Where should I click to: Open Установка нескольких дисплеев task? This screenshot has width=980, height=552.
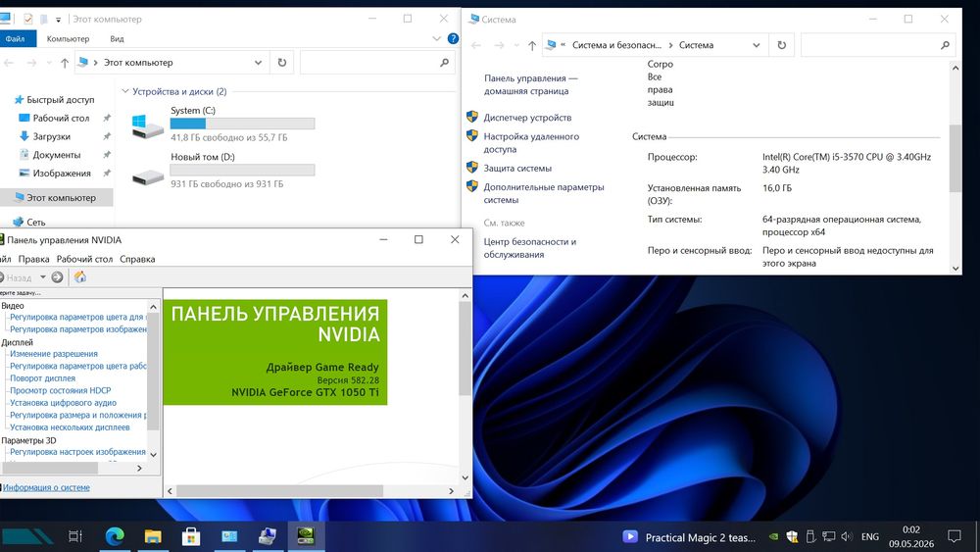[70, 427]
